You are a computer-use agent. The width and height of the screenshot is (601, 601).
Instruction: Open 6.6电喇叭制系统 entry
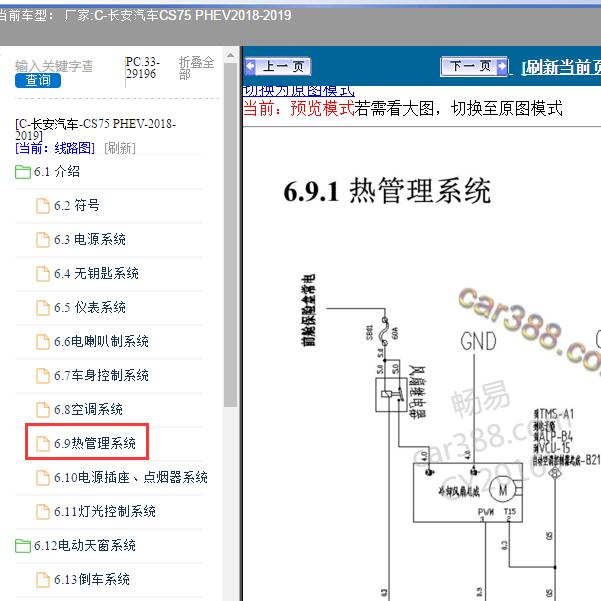[101, 342]
